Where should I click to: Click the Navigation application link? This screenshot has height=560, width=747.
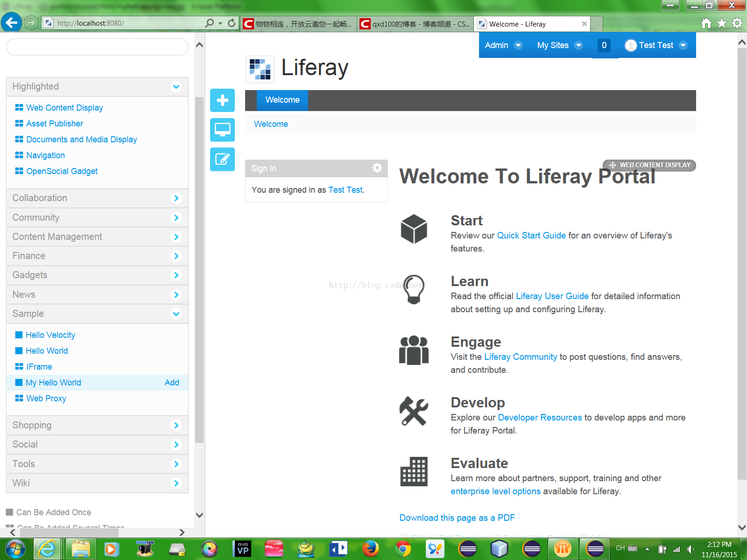46,155
